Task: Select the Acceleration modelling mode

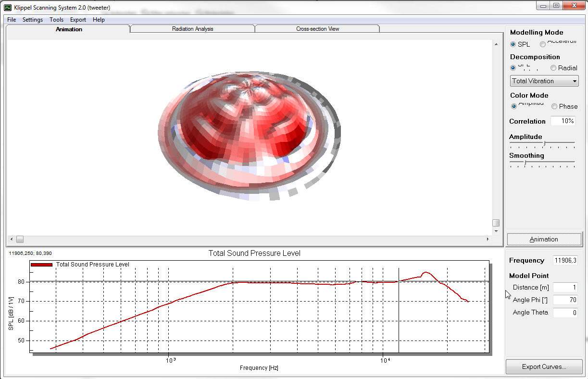Action: tap(543, 44)
